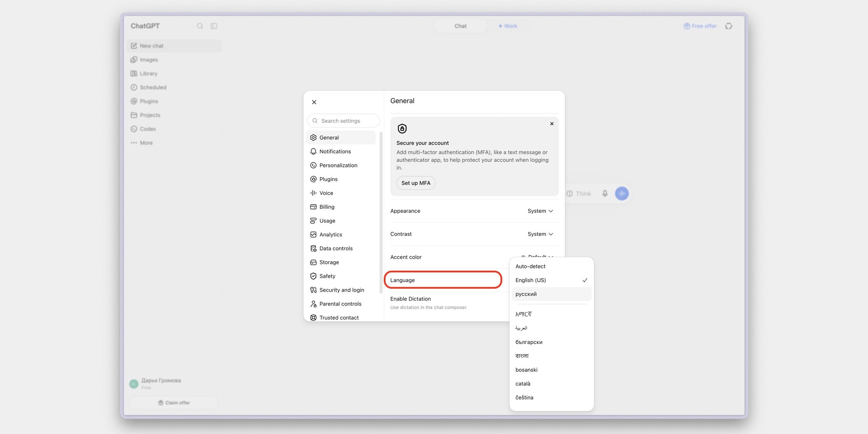Open Storage settings
Viewport: 868px width, 434px height.
coord(341,262)
